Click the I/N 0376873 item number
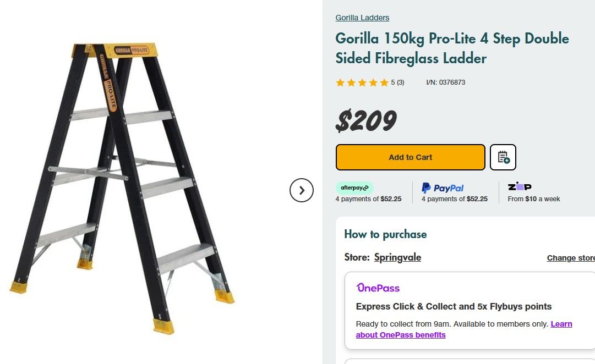 [446, 82]
